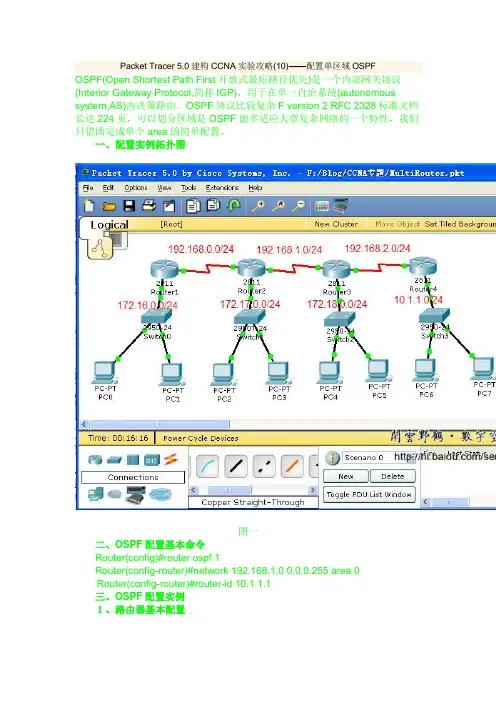Click Toggle PDU List Window button
496x702 pixels.
(369, 494)
